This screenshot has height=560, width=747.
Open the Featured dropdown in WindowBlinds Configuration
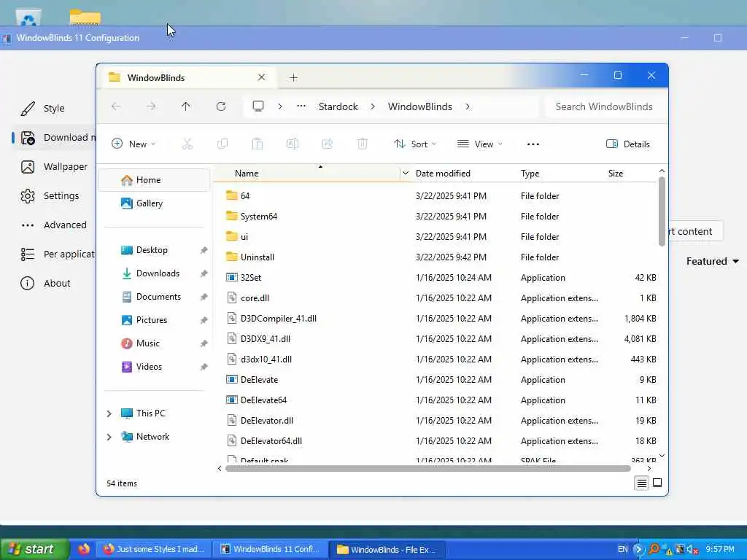tap(712, 262)
